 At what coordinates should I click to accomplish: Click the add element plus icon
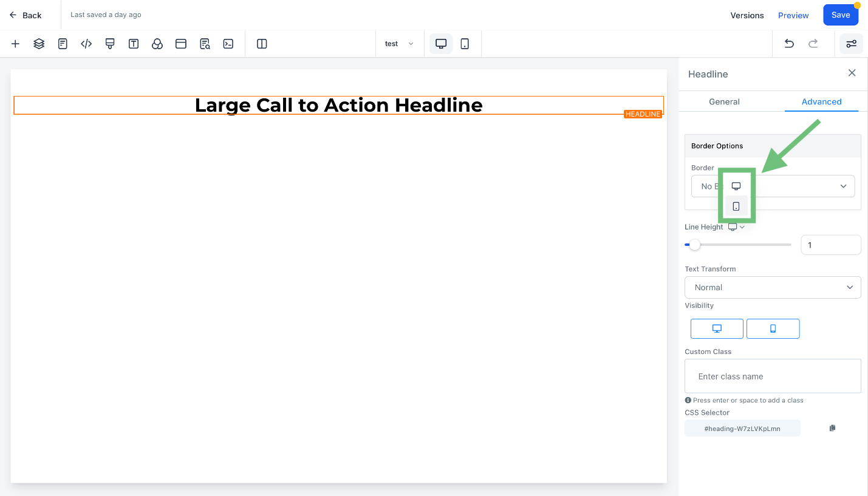(x=16, y=44)
